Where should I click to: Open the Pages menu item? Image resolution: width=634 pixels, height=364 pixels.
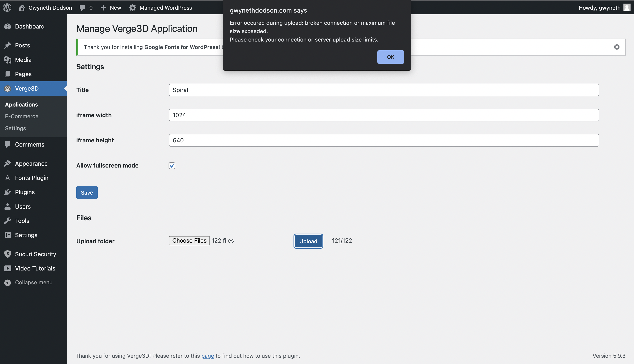pos(34,74)
